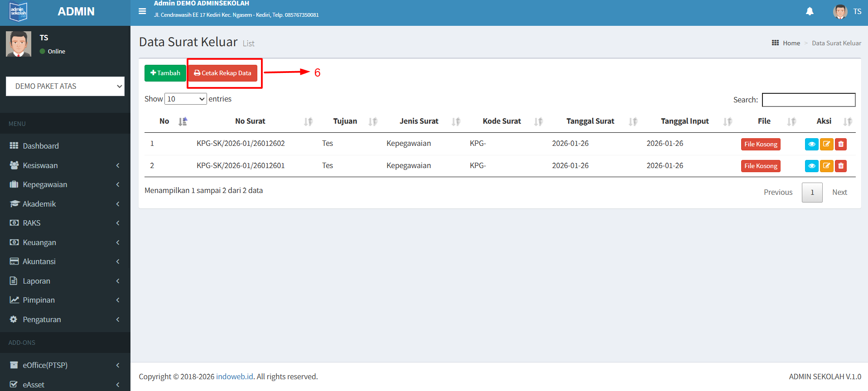868x391 pixels.
Task: View row 1 details via eye icon
Action: pyautogui.click(x=811, y=144)
